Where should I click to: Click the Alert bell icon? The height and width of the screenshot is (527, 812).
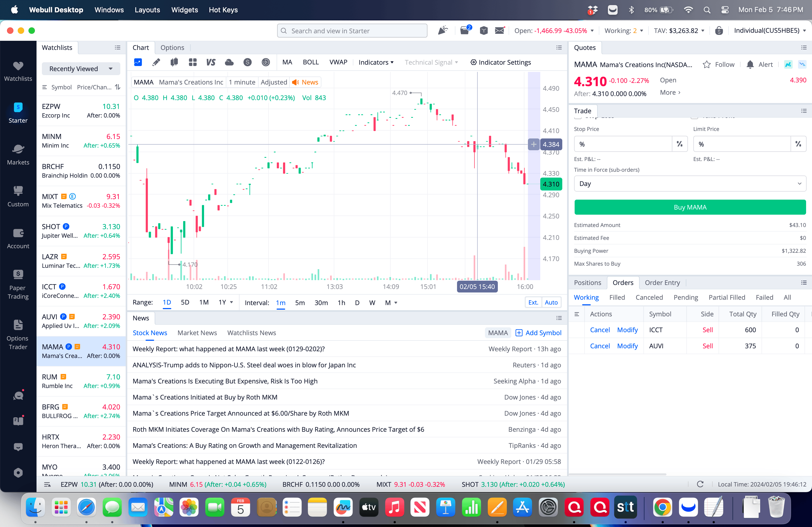(750, 64)
